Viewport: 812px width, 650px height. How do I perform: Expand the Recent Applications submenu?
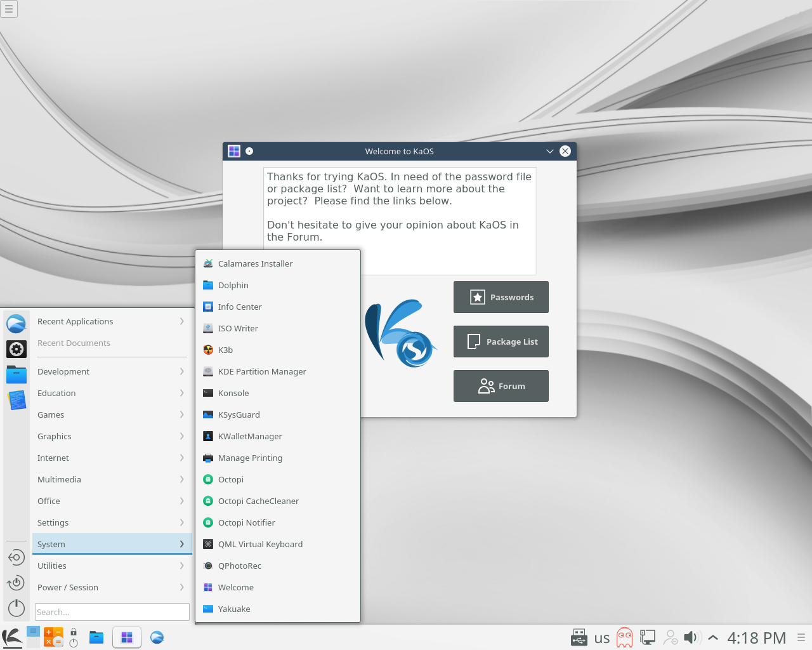(x=112, y=322)
